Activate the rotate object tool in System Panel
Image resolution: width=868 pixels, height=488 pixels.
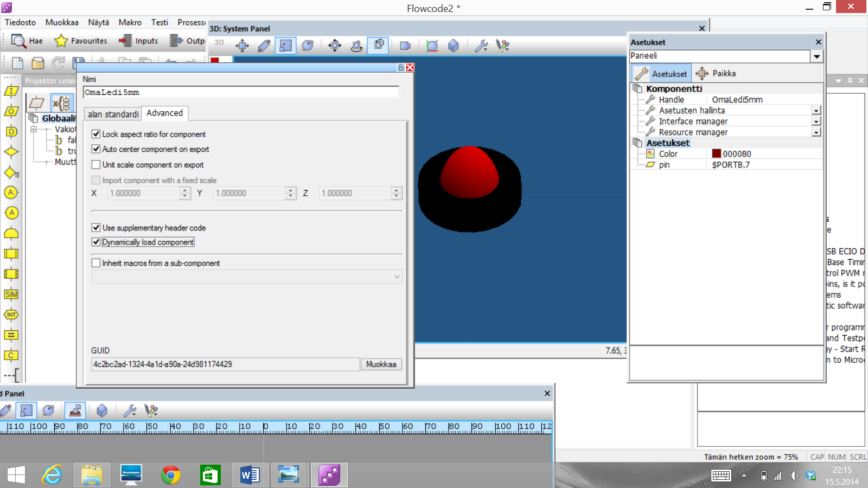point(308,46)
